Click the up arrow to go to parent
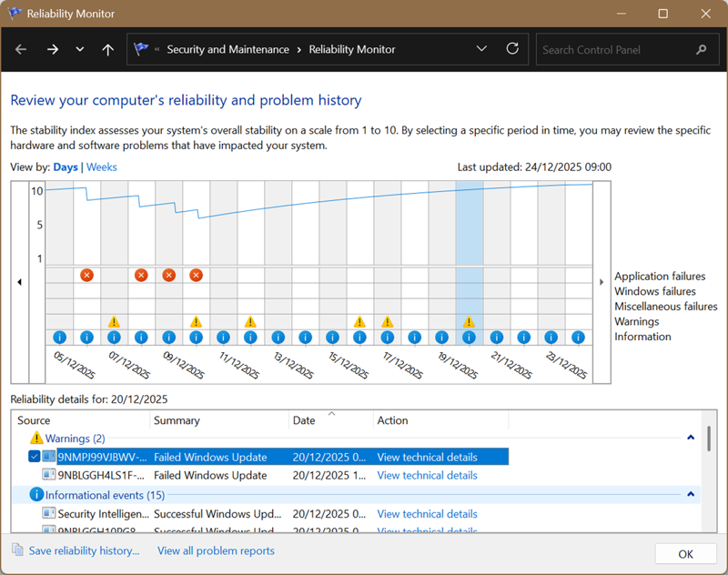 pyautogui.click(x=106, y=49)
